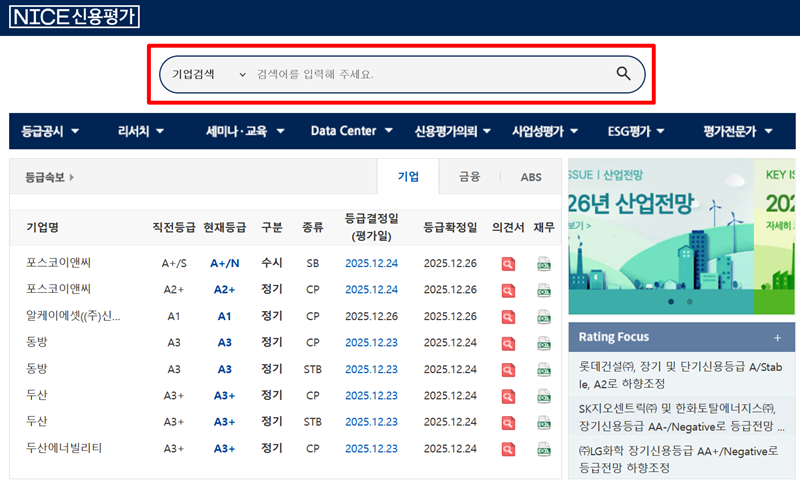The width and height of the screenshot is (800, 484).
Task: Click the magnifier search icon in search bar
Action: (x=623, y=74)
